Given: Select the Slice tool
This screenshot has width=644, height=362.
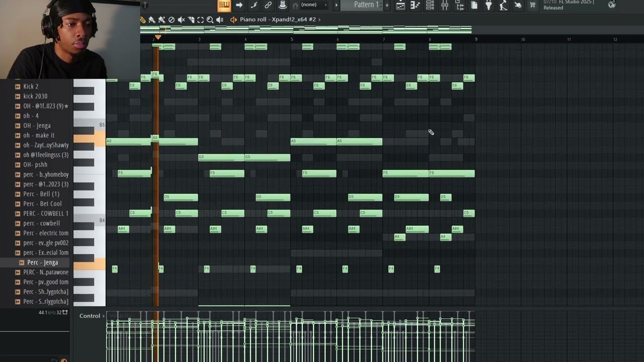Looking at the screenshot, I should (x=191, y=20).
